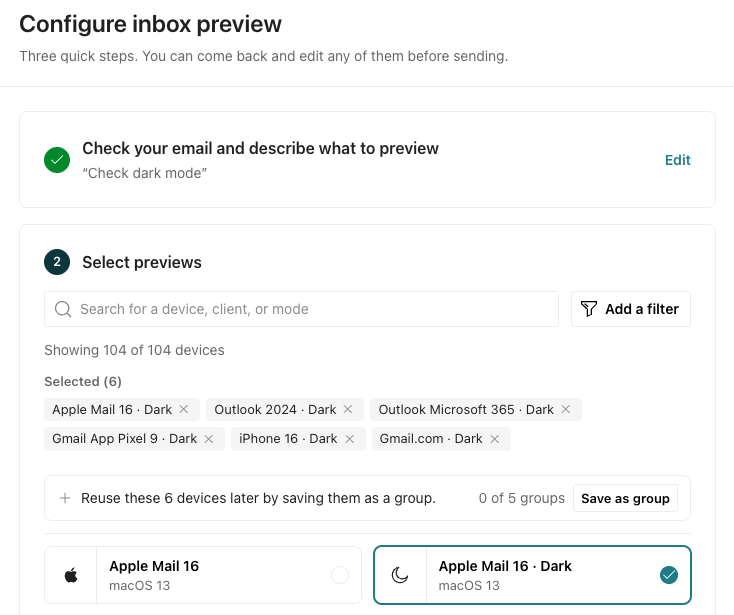The height and width of the screenshot is (615, 734).
Task: Click the funnel filter icon
Action: click(588, 309)
